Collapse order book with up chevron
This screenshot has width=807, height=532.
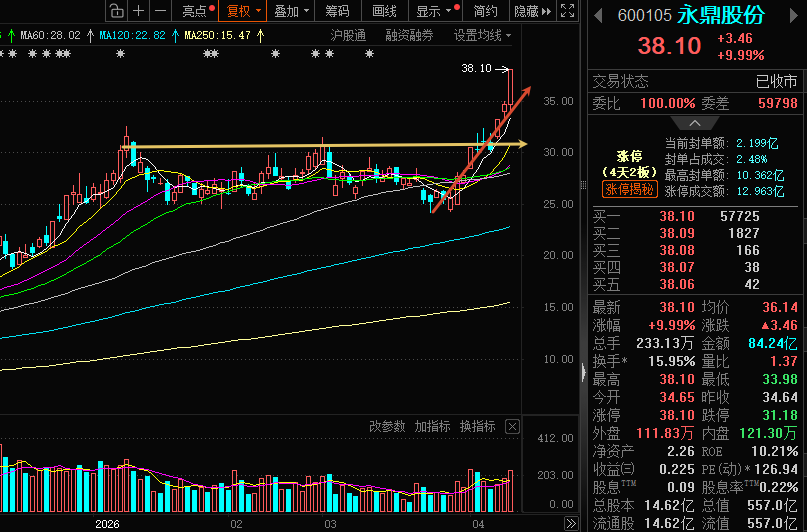click(x=695, y=123)
